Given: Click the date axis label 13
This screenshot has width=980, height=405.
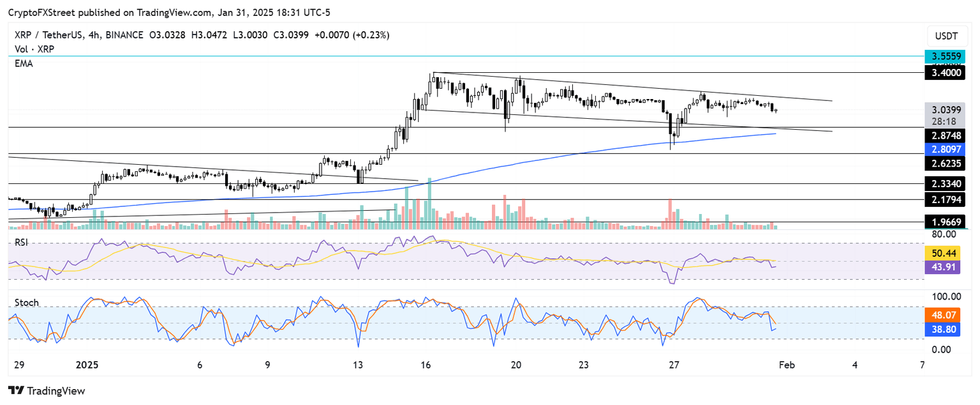Looking at the screenshot, I should coord(358,365).
